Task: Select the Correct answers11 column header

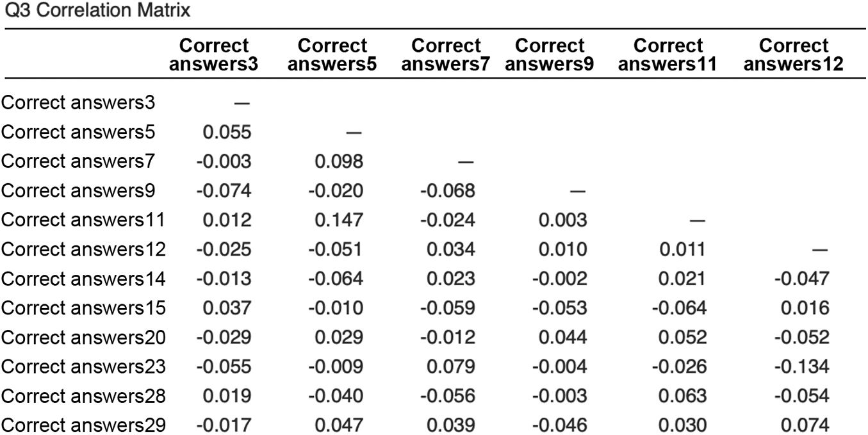Action: [668, 55]
